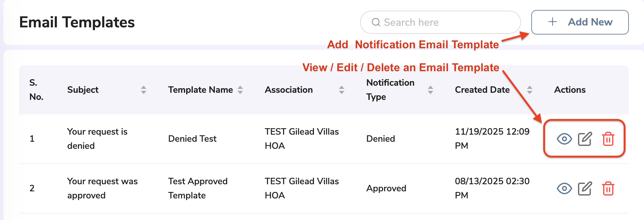Edit the Denied Test template
This screenshot has height=220, width=644.
[x=585, y=139]
